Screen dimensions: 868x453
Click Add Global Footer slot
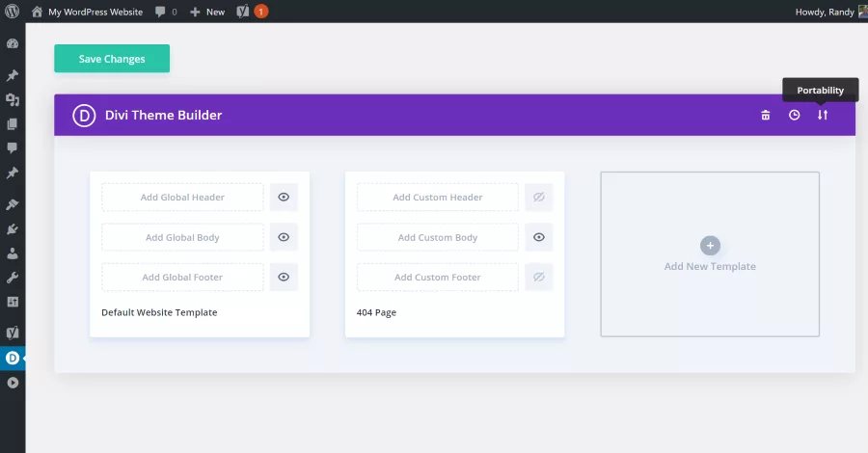click(x=182, y=278)
